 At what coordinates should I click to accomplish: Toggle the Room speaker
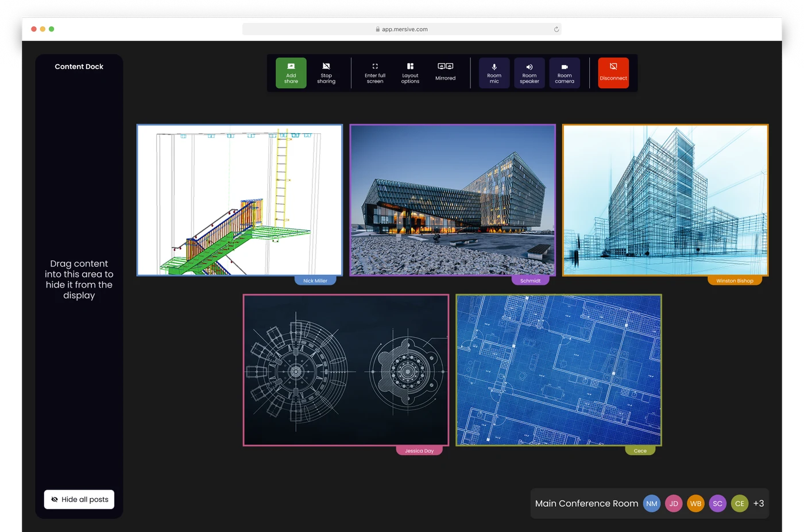tap(529, 73)
